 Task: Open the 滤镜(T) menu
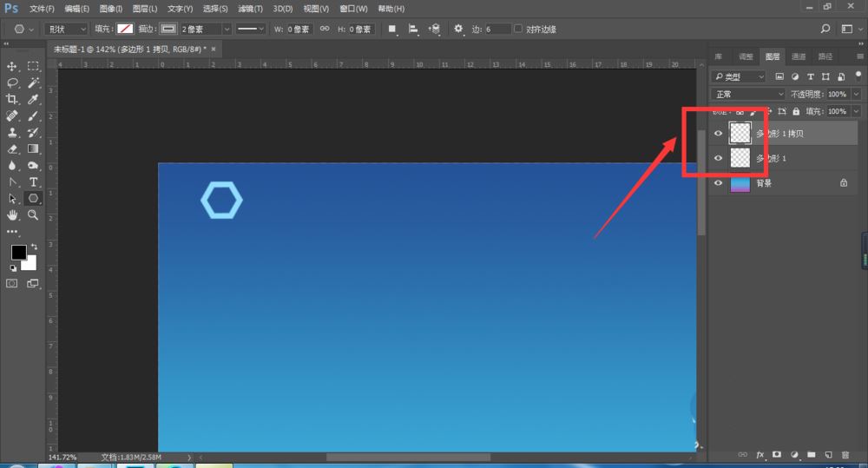[250, 9]
